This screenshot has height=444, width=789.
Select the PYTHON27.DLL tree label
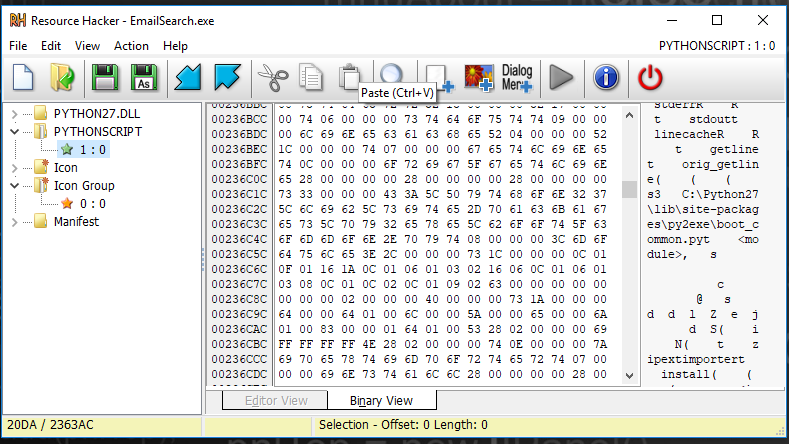click(x=97, y=114)
